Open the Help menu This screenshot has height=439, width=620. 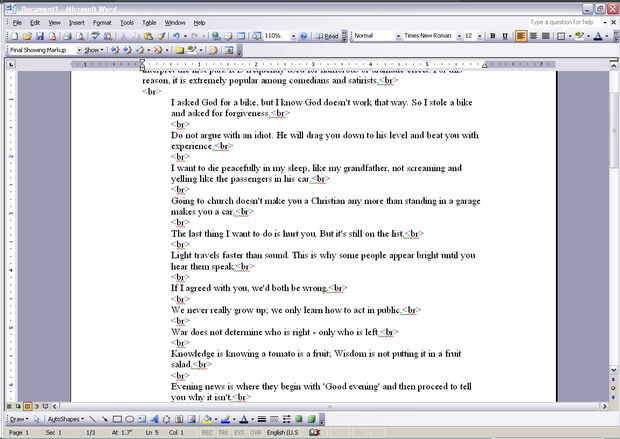pos(199,23)
